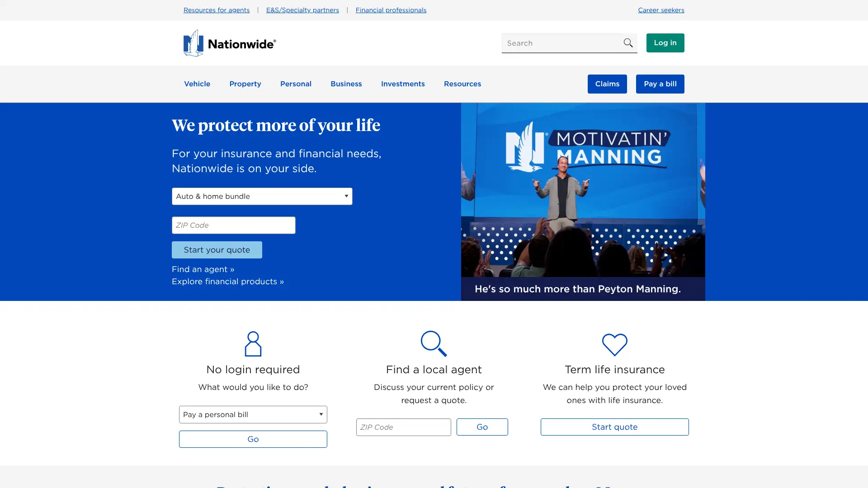Focus the hero ZIP Code field

(234, 225)
